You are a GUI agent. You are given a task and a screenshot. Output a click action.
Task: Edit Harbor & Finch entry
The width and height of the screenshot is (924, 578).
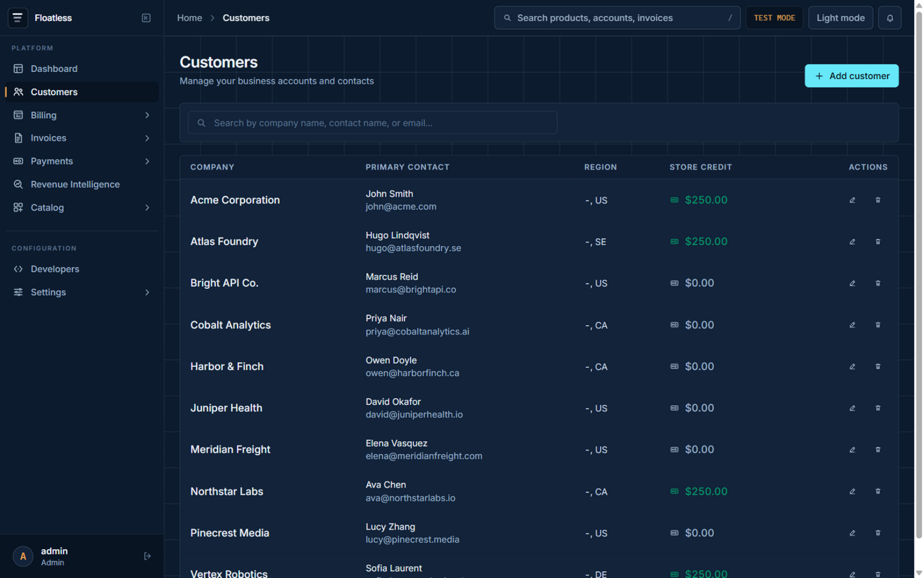(852, 367)
